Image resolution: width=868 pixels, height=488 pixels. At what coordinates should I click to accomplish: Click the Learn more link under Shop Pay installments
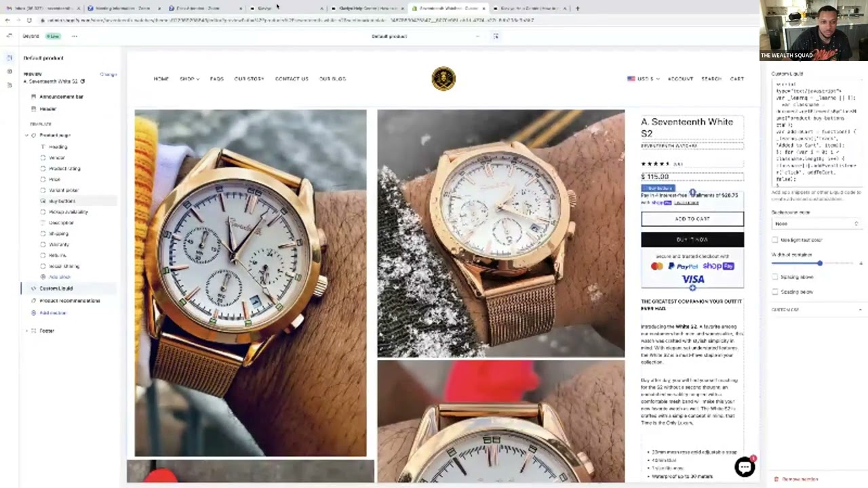pos(686,202)
